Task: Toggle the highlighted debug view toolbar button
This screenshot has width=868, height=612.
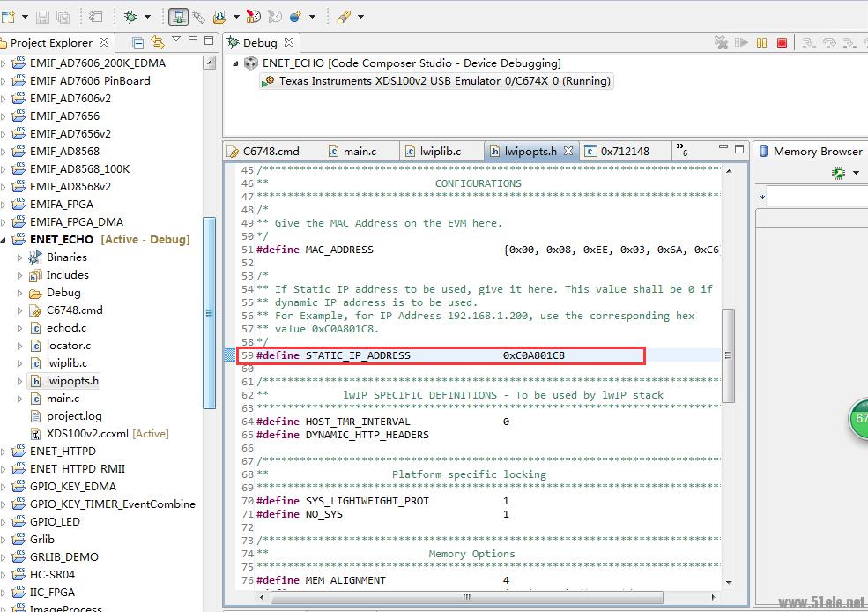Action: click(x=179, y=16)
